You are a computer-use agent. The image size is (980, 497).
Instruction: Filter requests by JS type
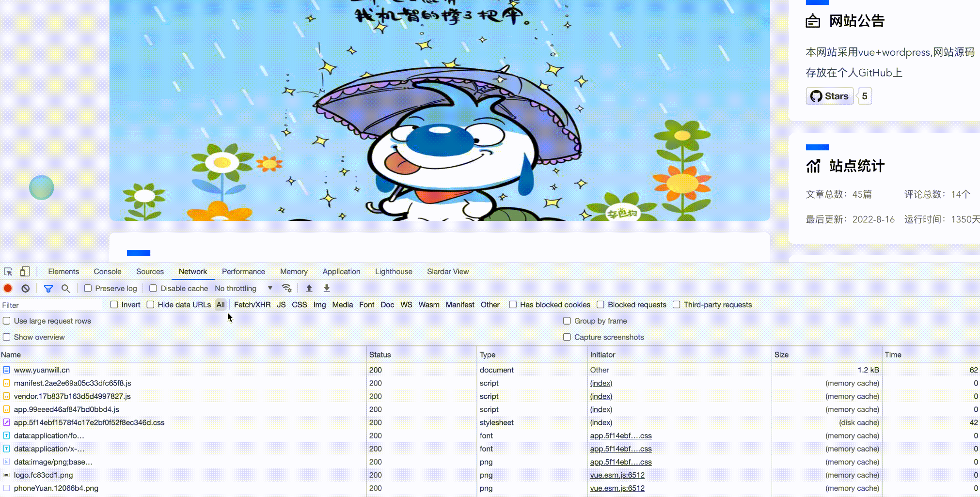click(281, 305)
